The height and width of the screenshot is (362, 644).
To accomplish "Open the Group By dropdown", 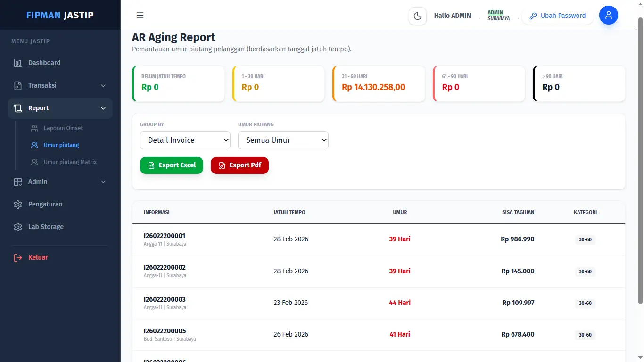I will click(185, 140).
